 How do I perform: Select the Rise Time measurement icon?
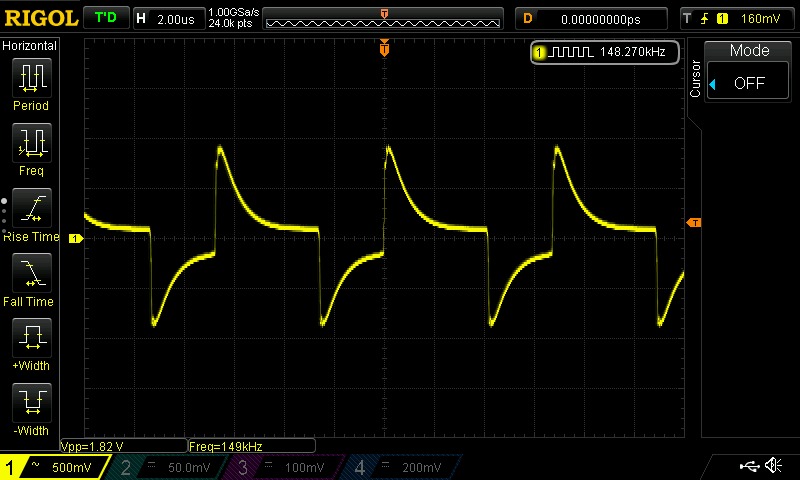pyautogui.click(x=31, y=209)
